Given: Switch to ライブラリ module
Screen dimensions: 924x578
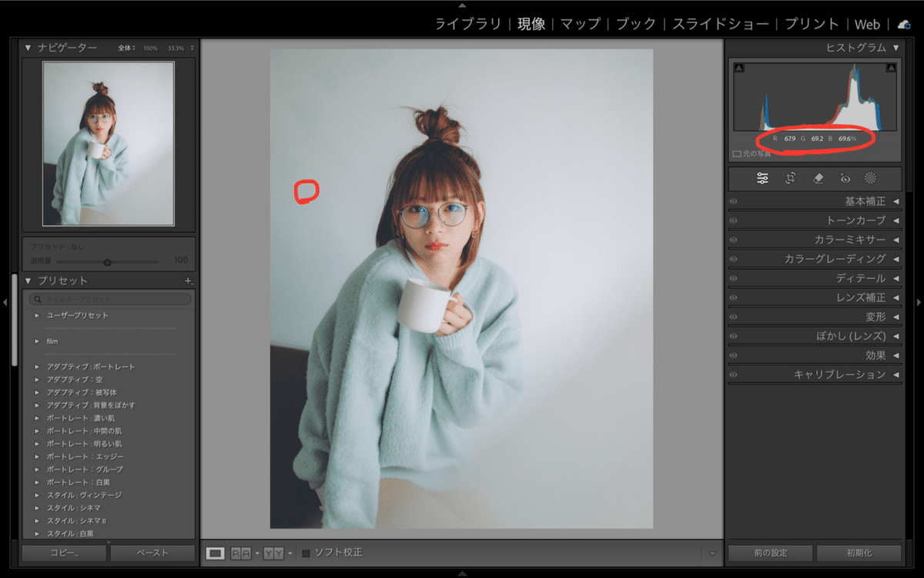Looking at the screenshot, I should pos(468,24).
